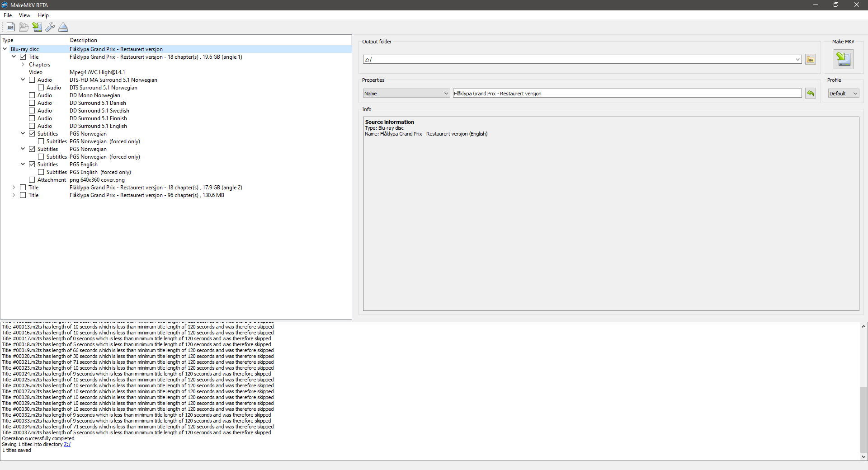Open the File menu
Screen dimensions: 868x470
pyautogui.click(x=7, y=15)
